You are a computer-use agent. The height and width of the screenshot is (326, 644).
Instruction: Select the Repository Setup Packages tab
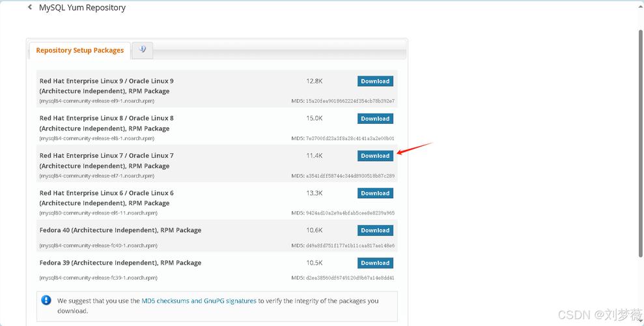pos(79,51)
